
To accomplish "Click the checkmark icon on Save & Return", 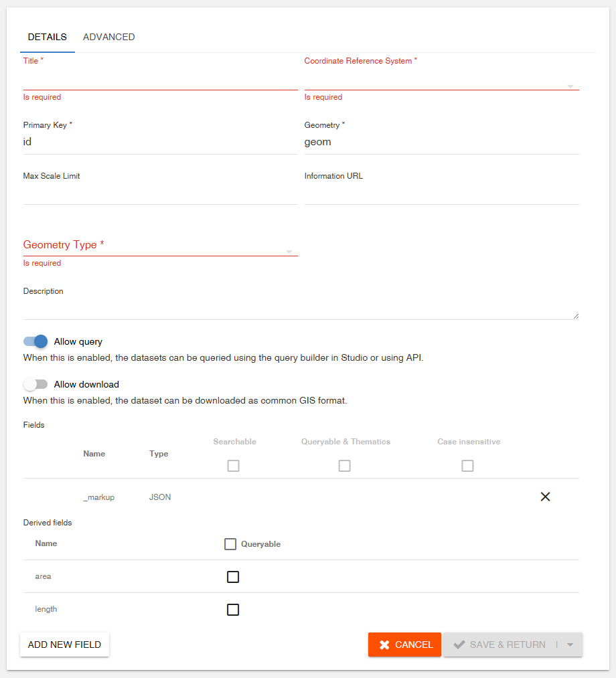I will [x=459, y=645].
